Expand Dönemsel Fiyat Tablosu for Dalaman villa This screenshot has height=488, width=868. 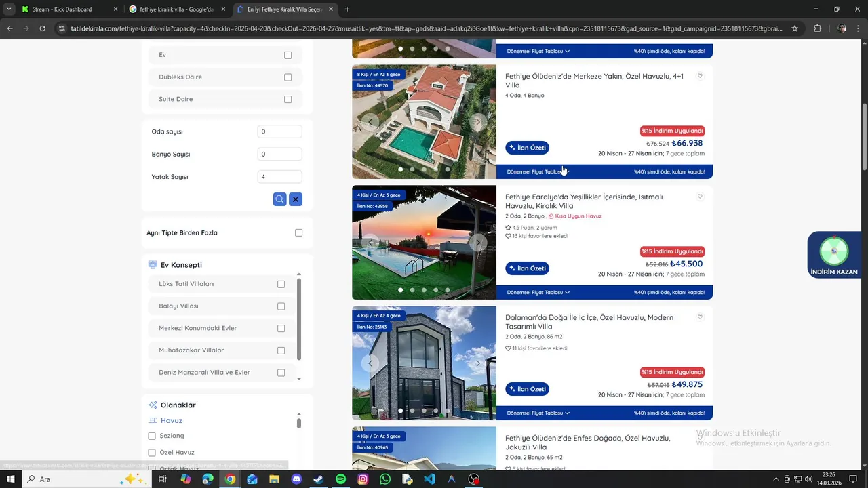click(538, 413)
